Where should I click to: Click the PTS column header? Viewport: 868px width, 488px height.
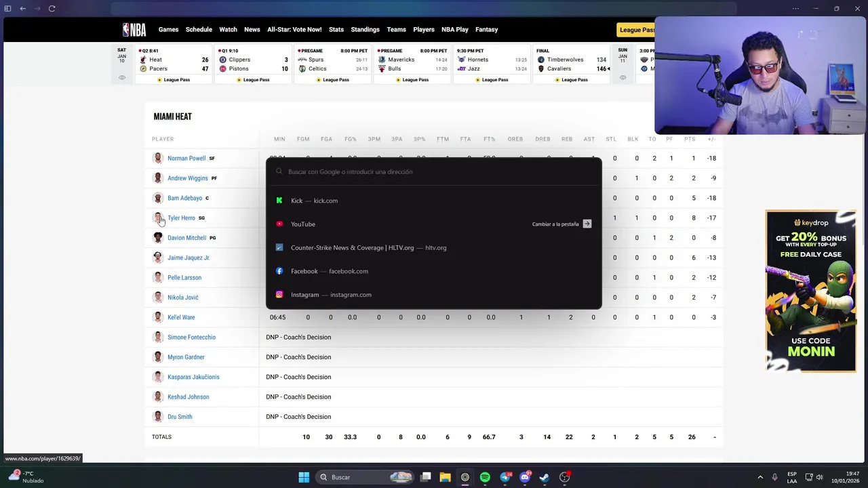(690, 139)
